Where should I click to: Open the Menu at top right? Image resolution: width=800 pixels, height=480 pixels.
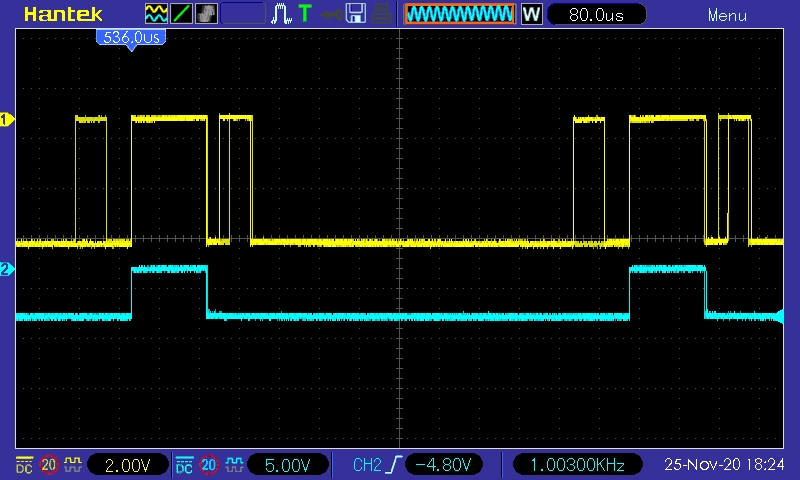click(x=727, y=15)
